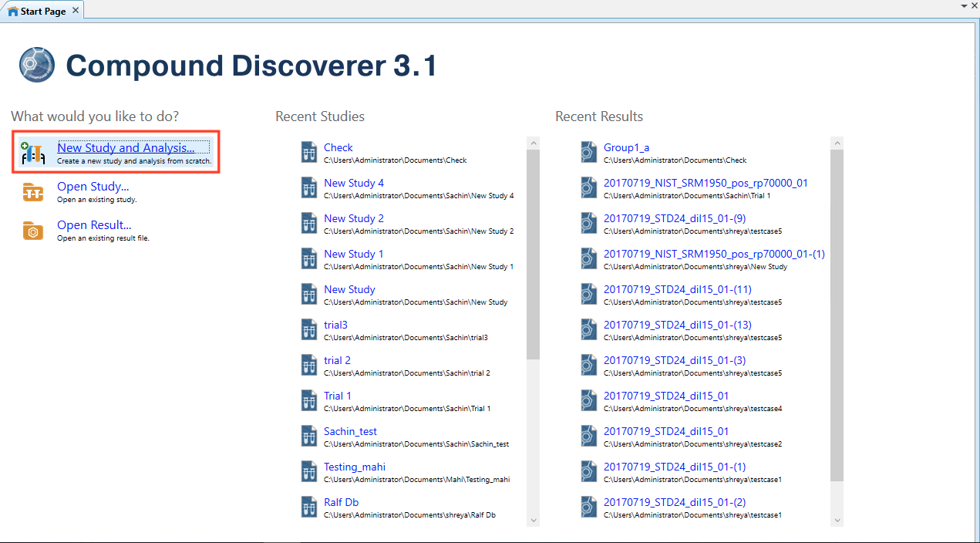Open recent study trial 2
Image resolution: width=980 pixels, height=543 pixels.
pos(337,360)
